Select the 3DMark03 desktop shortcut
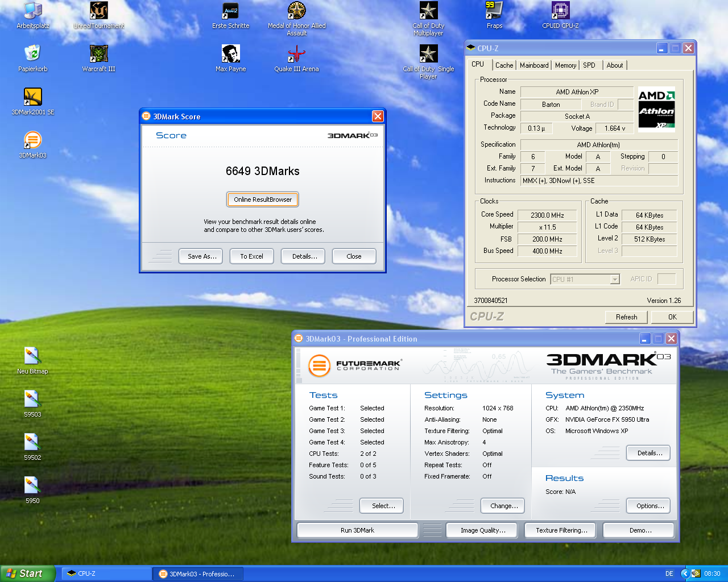Screen dimensions: 728x582 click(x=33, y=145)
